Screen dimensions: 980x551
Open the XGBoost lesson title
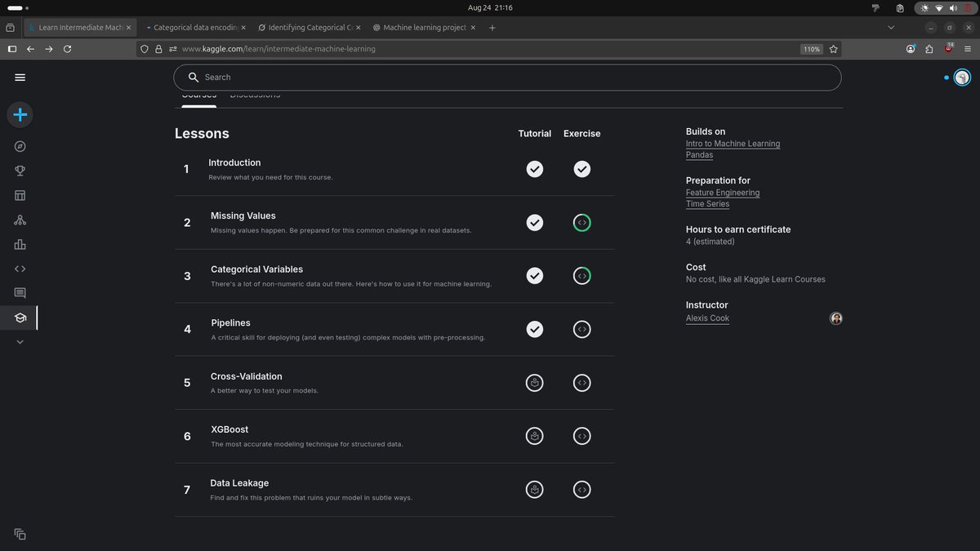229,429
